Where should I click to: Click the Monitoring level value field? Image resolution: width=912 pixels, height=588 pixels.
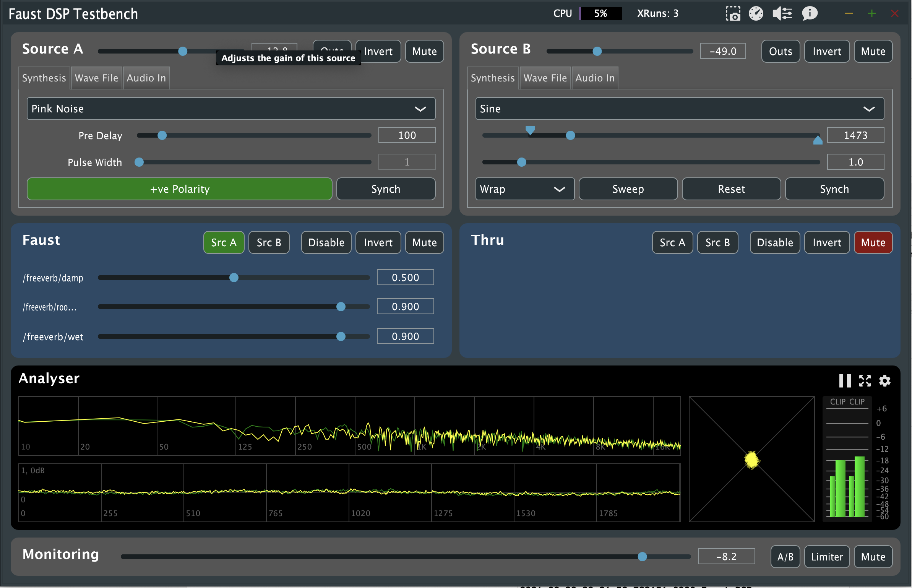point(726,557)
